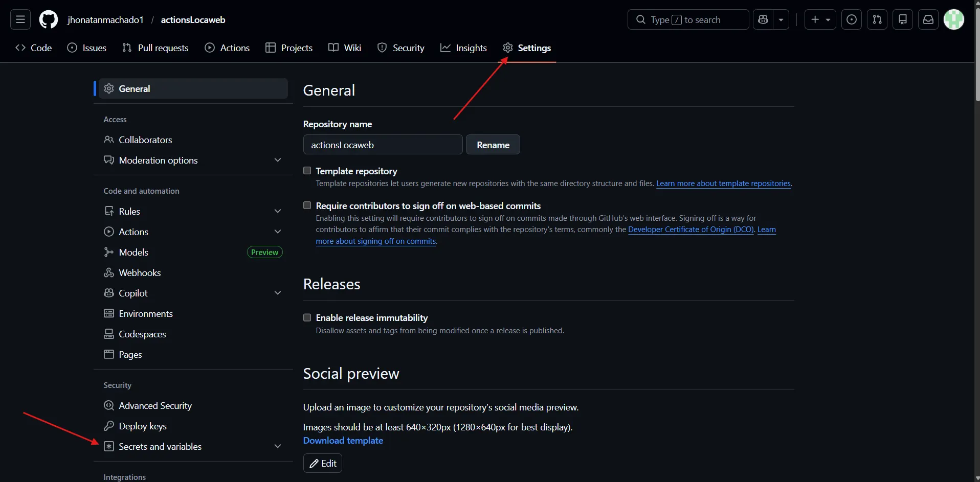Open the issues icon in top bar

coord(851,20)
